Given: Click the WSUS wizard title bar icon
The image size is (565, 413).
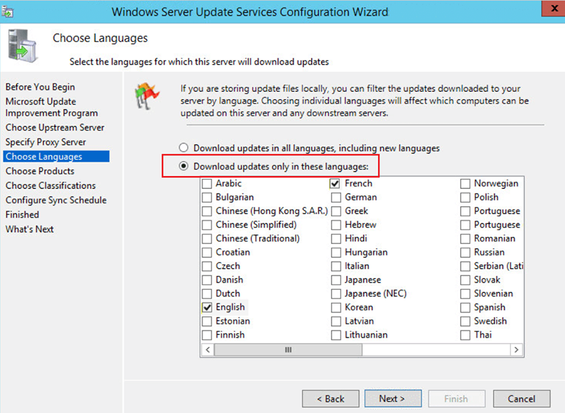Looking at the screenshot, I should tap(7, 11).
